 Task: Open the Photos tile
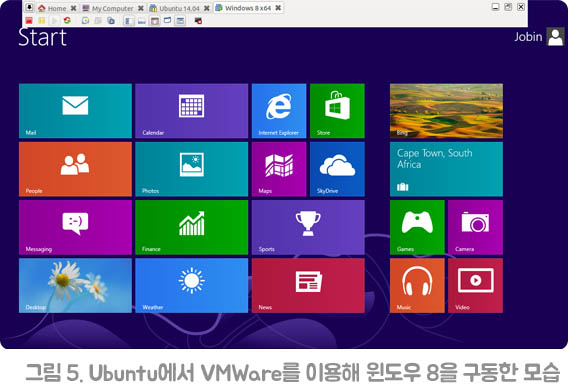point(192,169)
